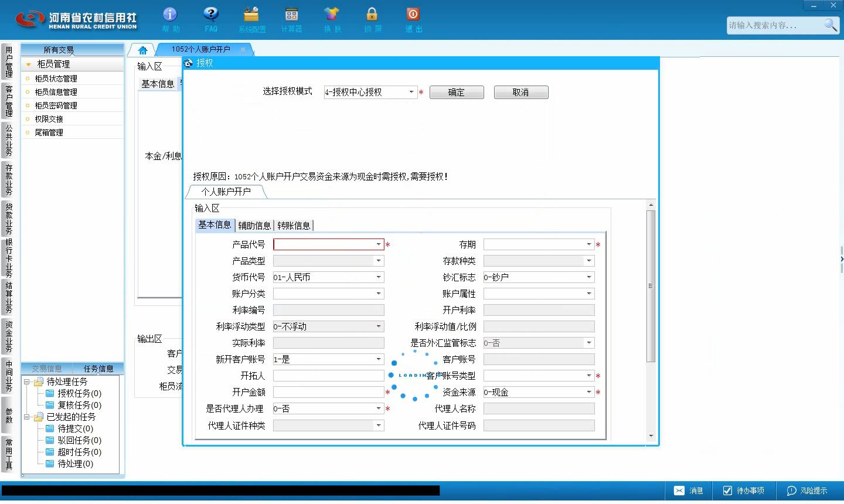Open the 常用工具 sidebar section
Screen dimensions: 844x504
tap(9, 454)
